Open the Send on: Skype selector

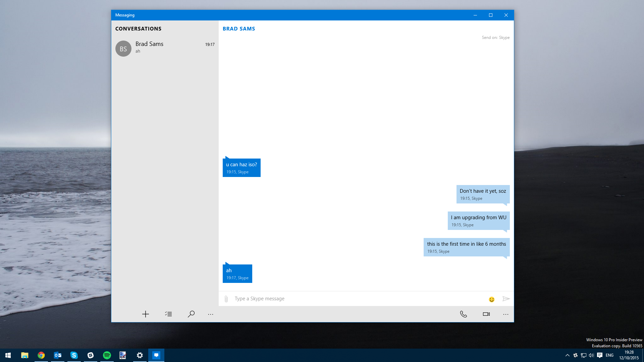tap(496, 38)
